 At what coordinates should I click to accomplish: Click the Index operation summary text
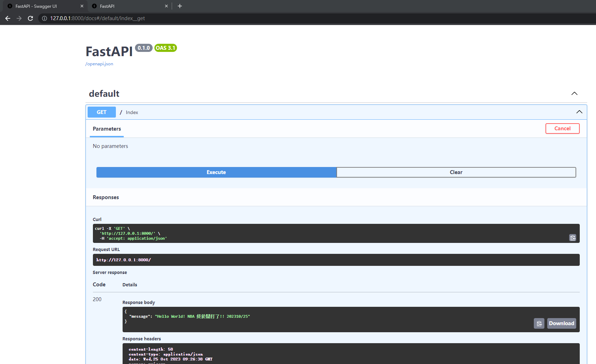click(132, 112)
